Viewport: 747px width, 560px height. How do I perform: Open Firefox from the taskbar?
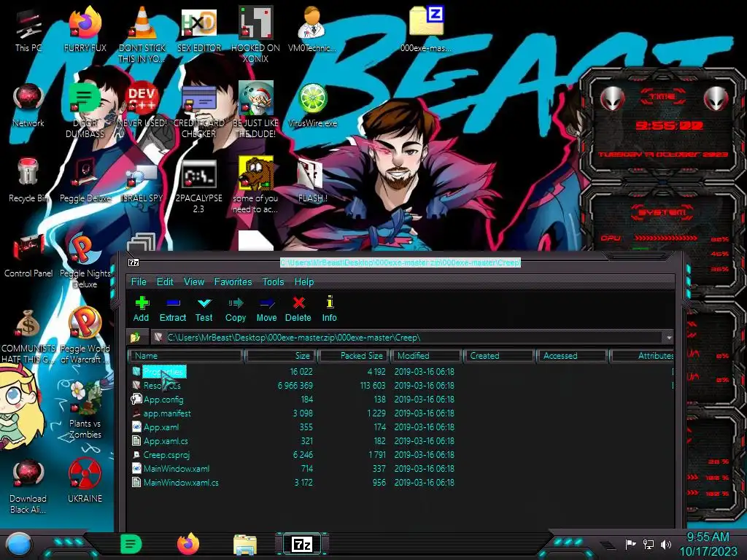(188, 544)
